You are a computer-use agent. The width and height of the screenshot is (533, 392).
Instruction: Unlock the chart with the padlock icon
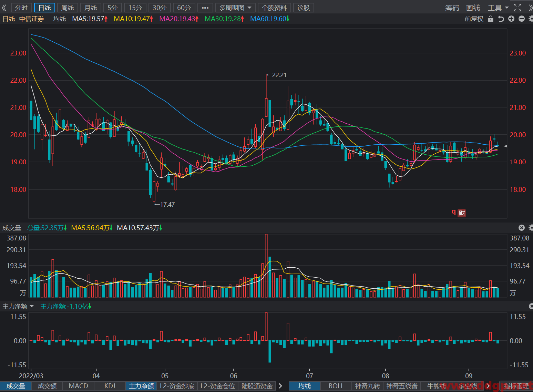[x=491, y=19]
